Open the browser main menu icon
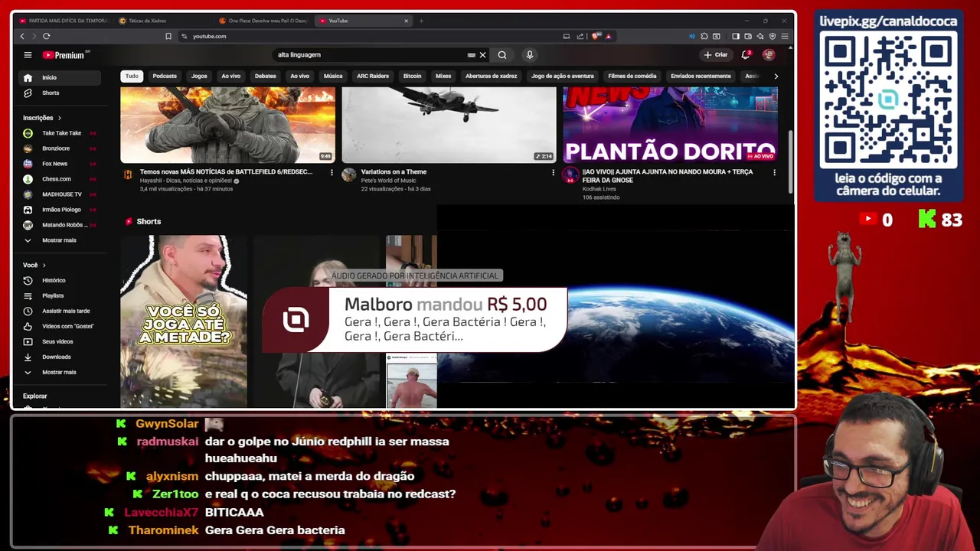Screen dimensions: 980x551 pos(785,36)
